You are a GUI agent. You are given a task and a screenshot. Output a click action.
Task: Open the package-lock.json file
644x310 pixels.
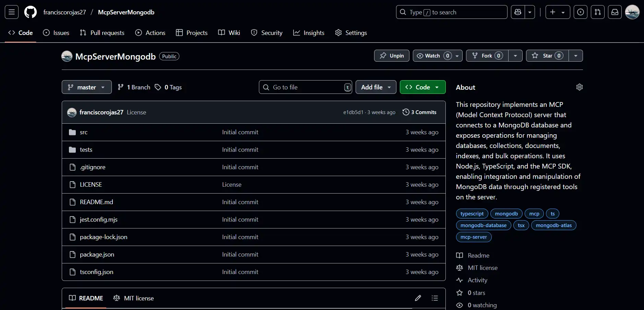(104, 237)
